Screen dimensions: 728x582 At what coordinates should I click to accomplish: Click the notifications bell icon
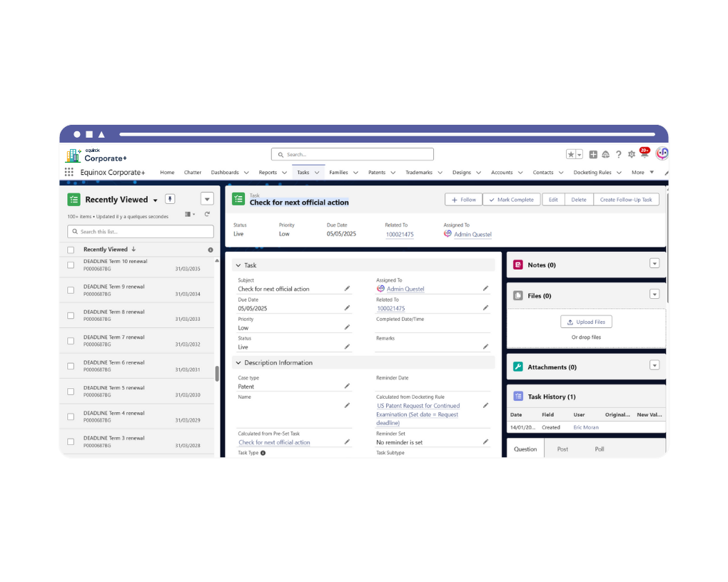coord(645,154)
